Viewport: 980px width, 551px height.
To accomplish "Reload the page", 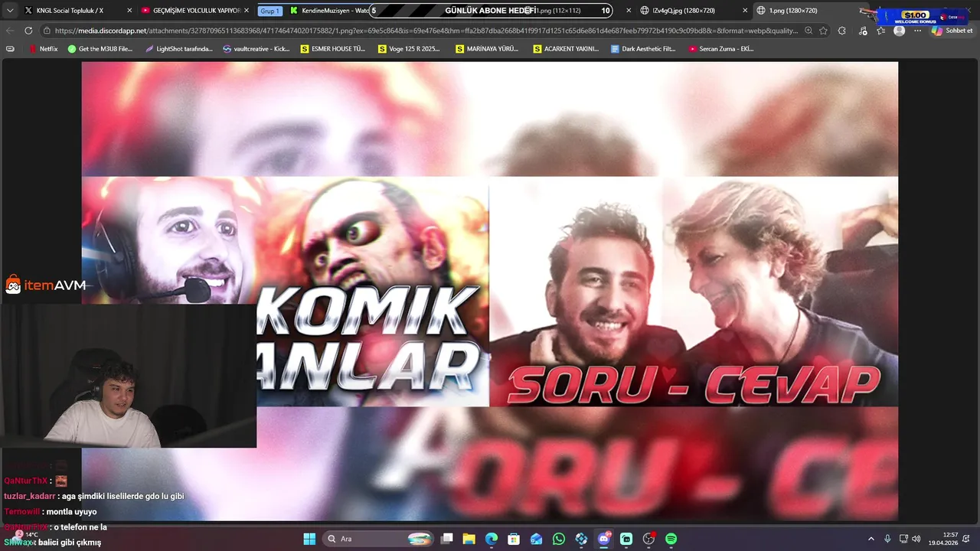I will click(x=28, y=31).
